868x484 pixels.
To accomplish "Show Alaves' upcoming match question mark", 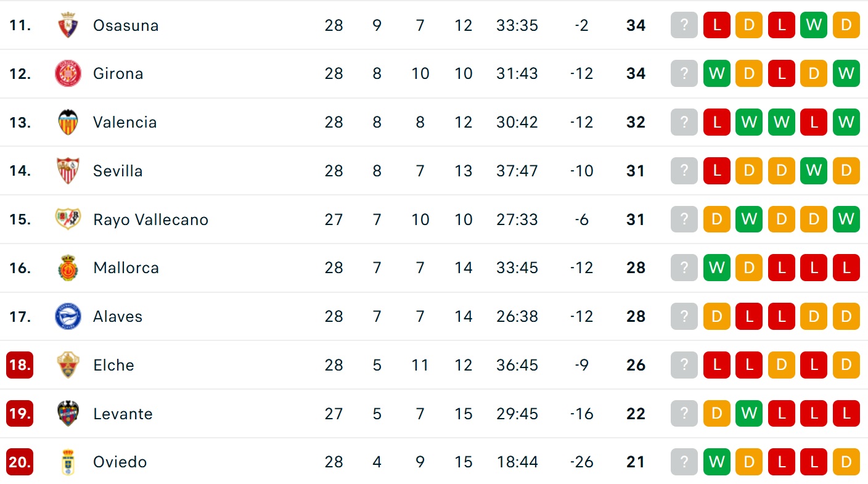I will 684,316.
